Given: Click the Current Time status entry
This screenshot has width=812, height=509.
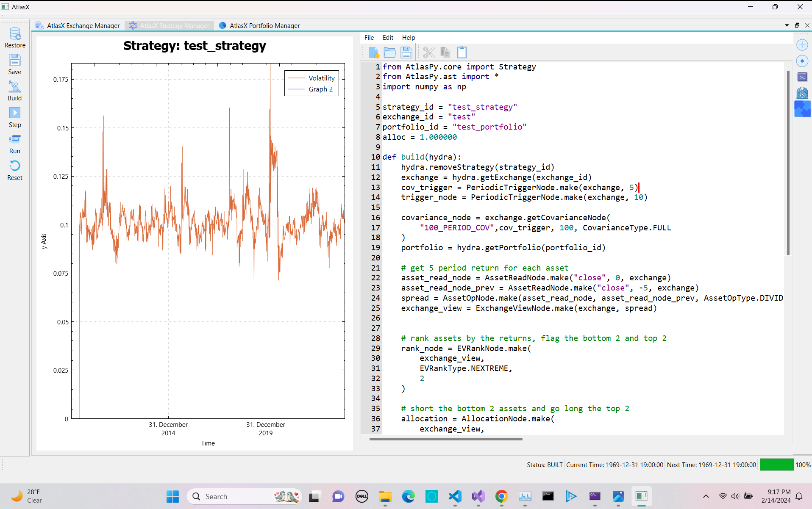Looking at the screenshot, I should click(615, 465).
